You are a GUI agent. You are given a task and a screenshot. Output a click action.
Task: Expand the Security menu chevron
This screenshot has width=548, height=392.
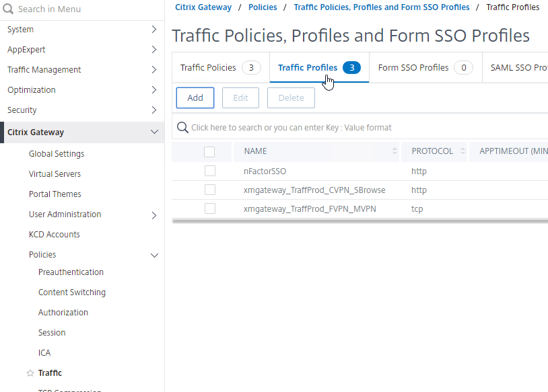tap(153, 110)
